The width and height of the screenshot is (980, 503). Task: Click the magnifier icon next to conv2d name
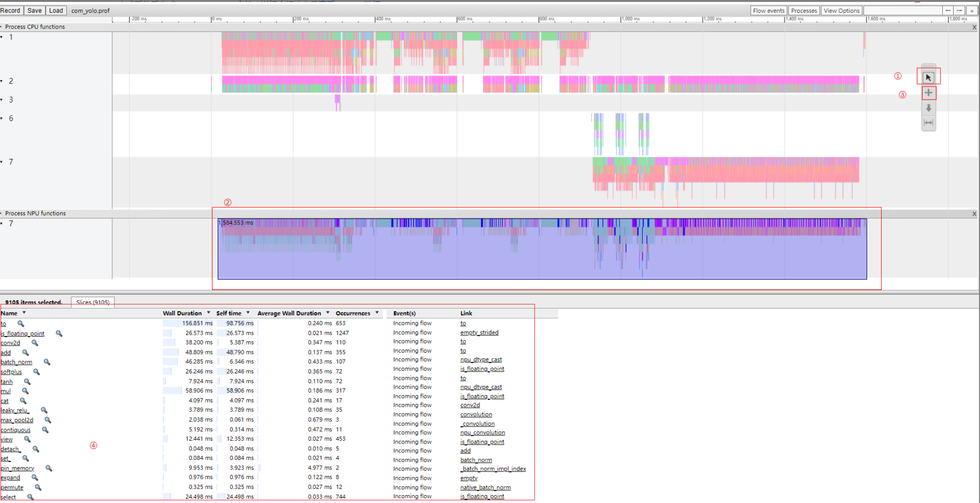[34, 343]
